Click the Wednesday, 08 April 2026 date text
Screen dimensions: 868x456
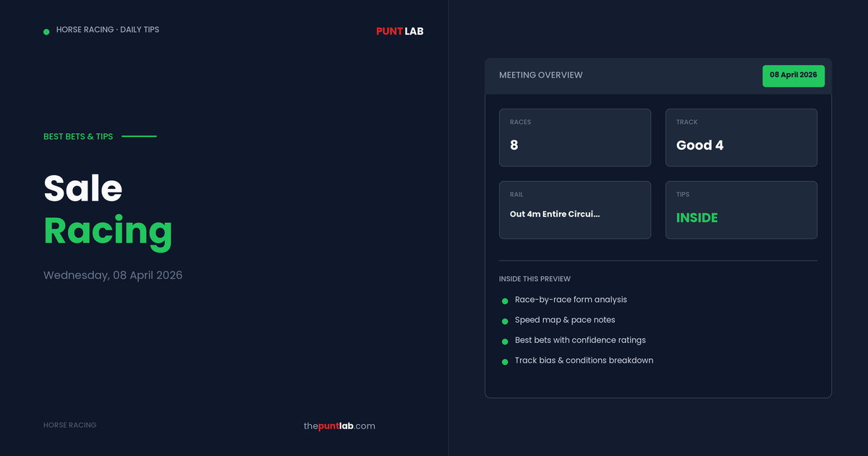point(113,275)
